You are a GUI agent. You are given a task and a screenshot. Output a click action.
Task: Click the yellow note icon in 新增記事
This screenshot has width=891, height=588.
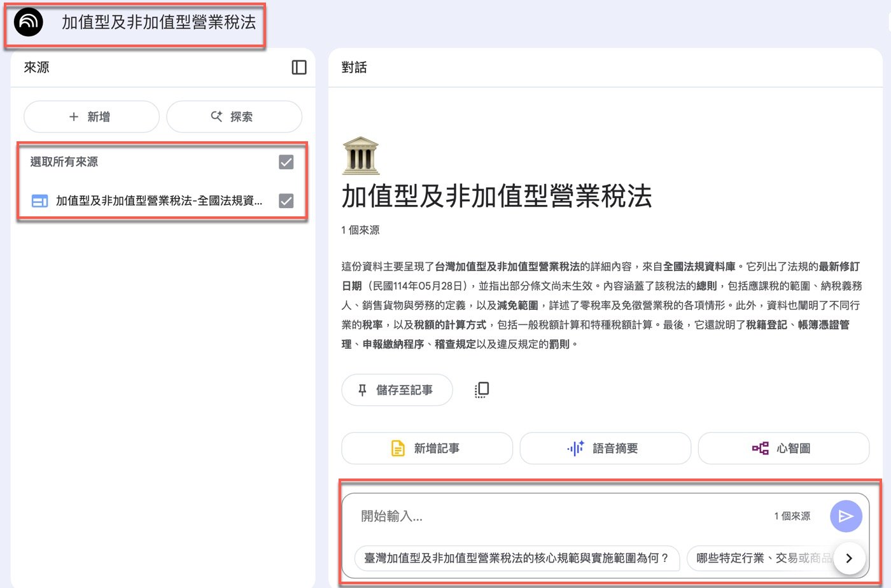(398, 449)
